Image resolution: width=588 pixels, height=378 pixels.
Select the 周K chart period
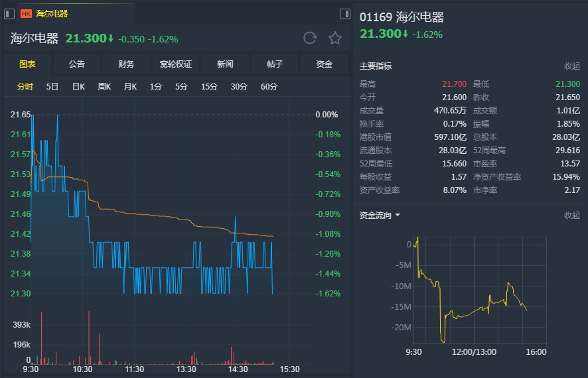[104, 86]
